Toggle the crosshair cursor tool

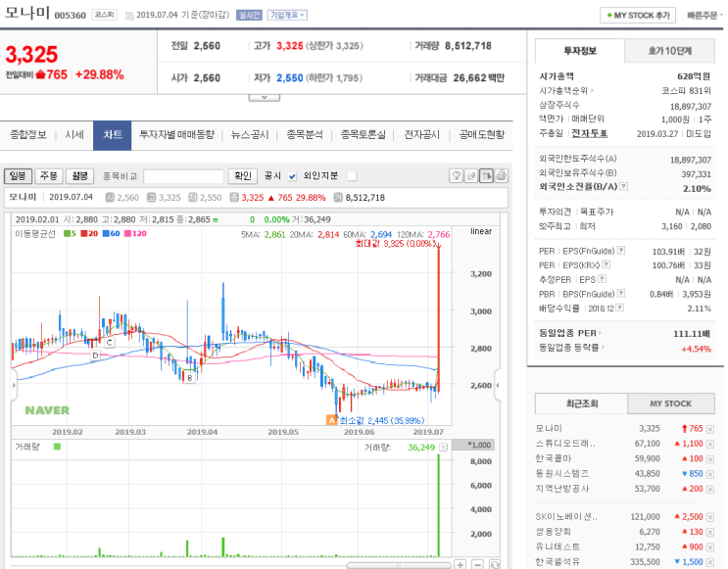[486, 175]
